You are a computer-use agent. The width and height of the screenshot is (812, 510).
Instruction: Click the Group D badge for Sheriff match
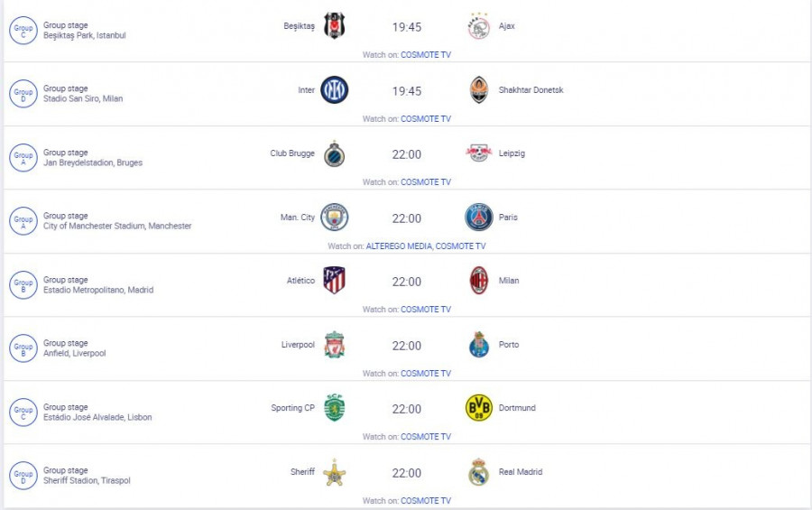point(23,476)
